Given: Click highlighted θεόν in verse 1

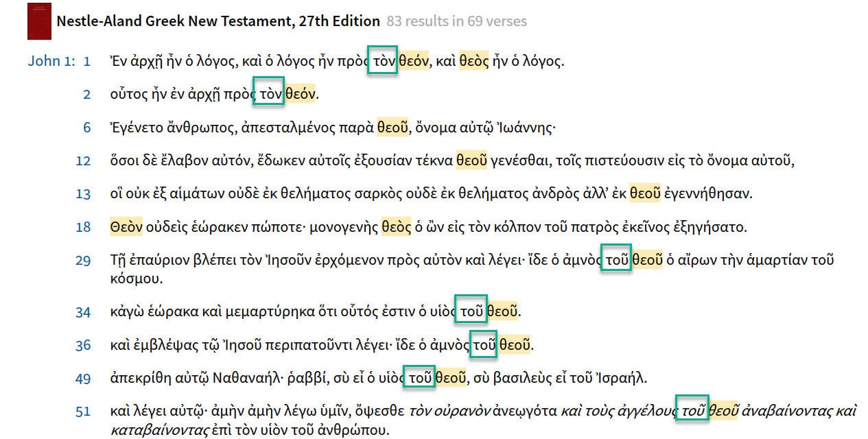Looking at the screenshot, I should tap(414, 61).
